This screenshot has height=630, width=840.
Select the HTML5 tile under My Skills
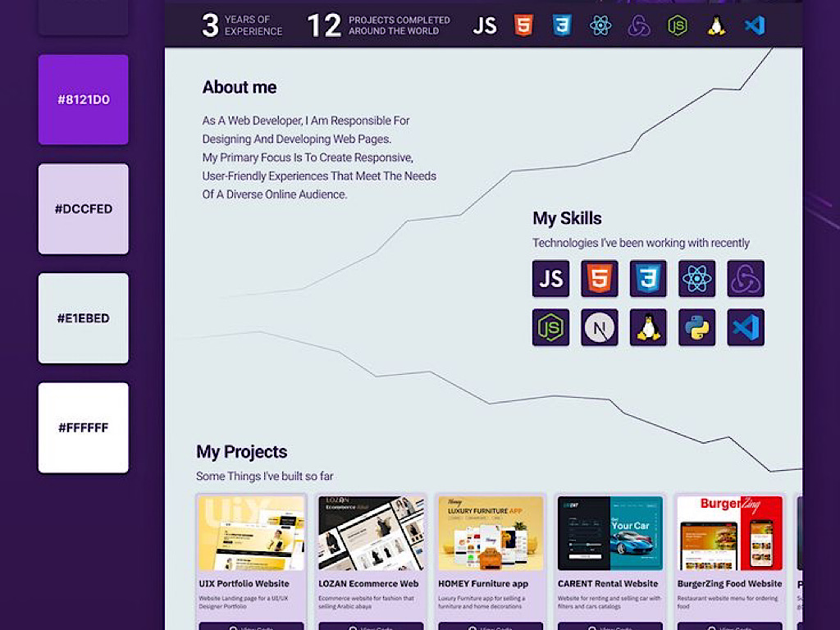(x=600, y=279)
